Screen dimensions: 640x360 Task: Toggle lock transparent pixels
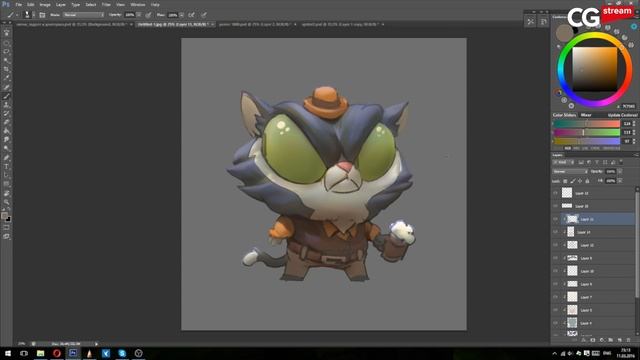[565, 181]
